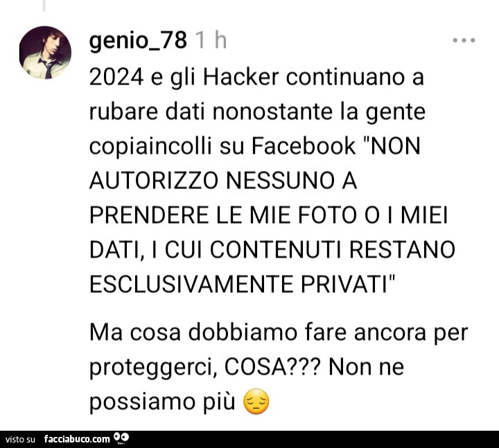Click the "PRENDERE LE MIE FOTO" line
This screenshot has height=448, width=499.
[x=222, y=215]
